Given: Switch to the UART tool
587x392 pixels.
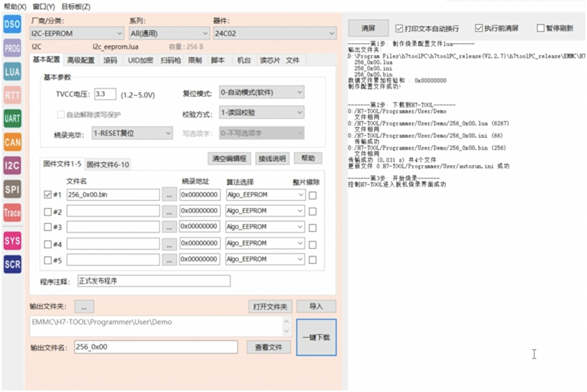Looking at the screenshot, I should (12, 118).
